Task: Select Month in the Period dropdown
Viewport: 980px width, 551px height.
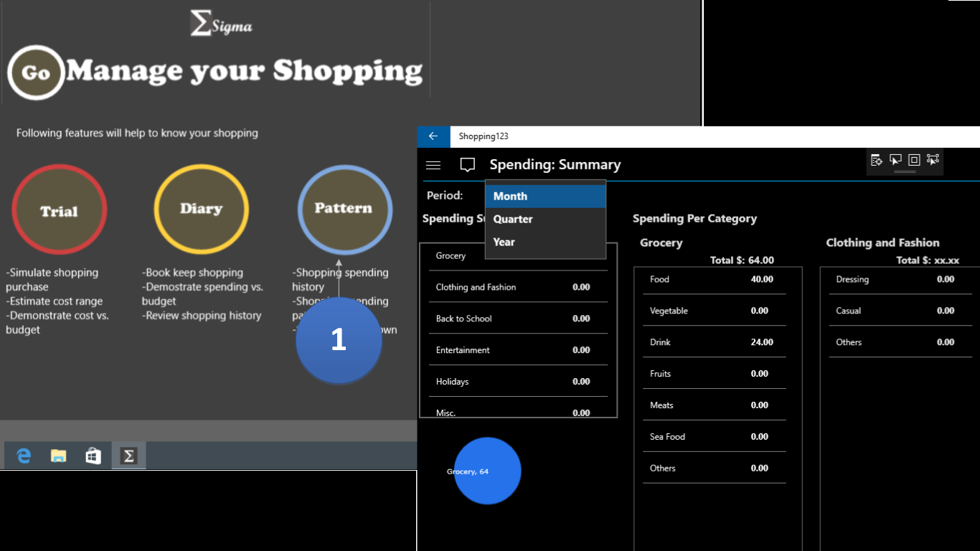Action: 546,197
